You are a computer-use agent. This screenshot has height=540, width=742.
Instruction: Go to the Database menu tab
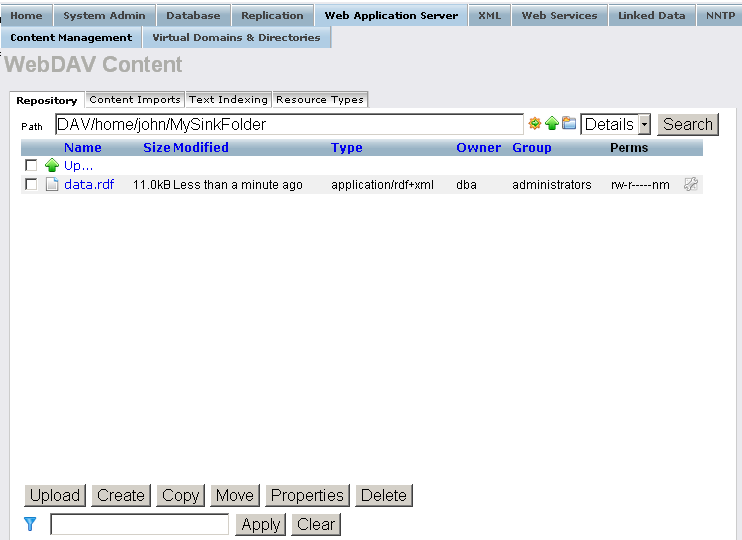pyautogui.click(x=193, y=16)
